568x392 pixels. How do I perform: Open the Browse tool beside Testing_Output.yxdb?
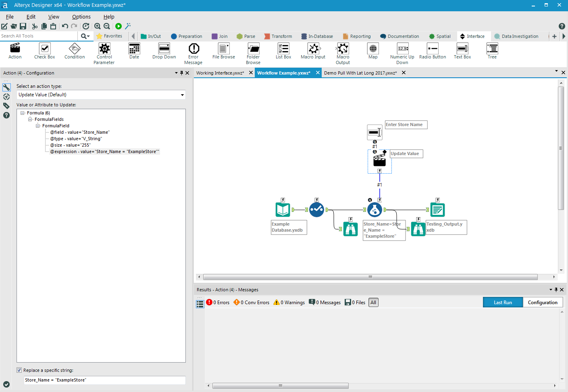click(x=418, y=229)
